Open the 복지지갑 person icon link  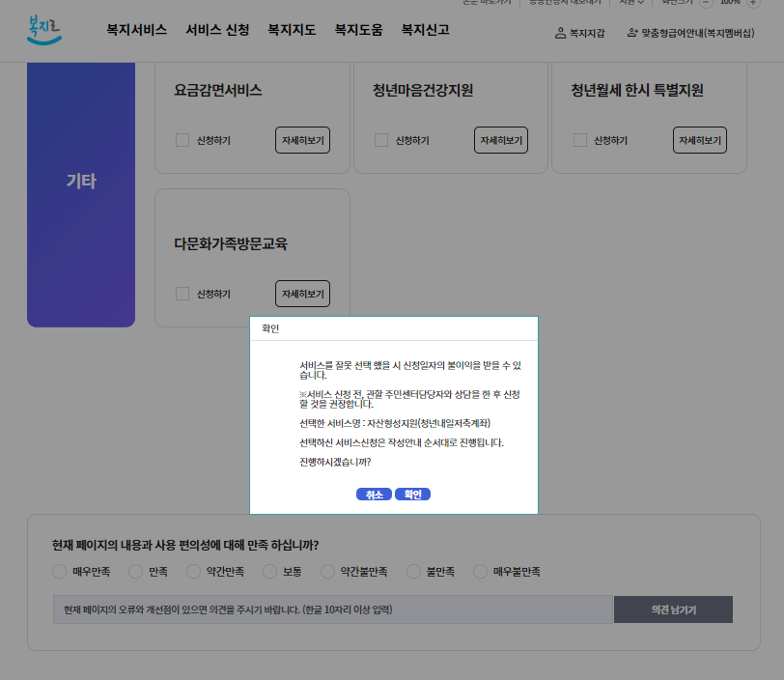[x=580, y=33]
